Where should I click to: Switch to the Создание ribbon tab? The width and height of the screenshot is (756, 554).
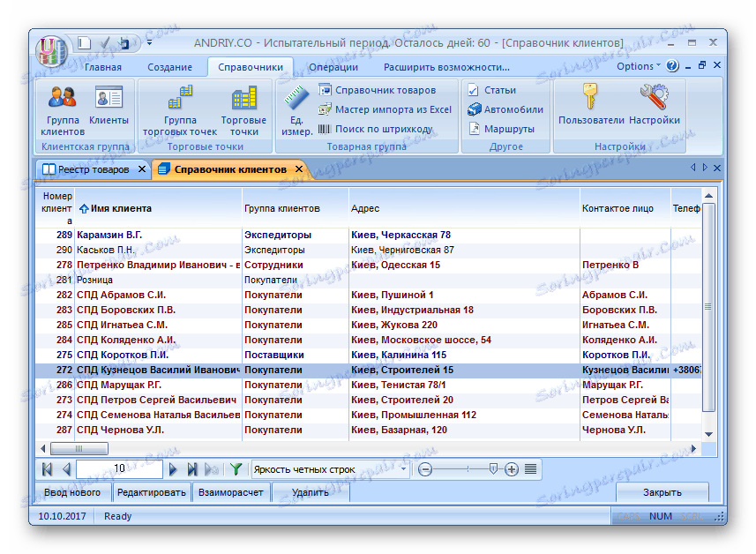(169, 67)
